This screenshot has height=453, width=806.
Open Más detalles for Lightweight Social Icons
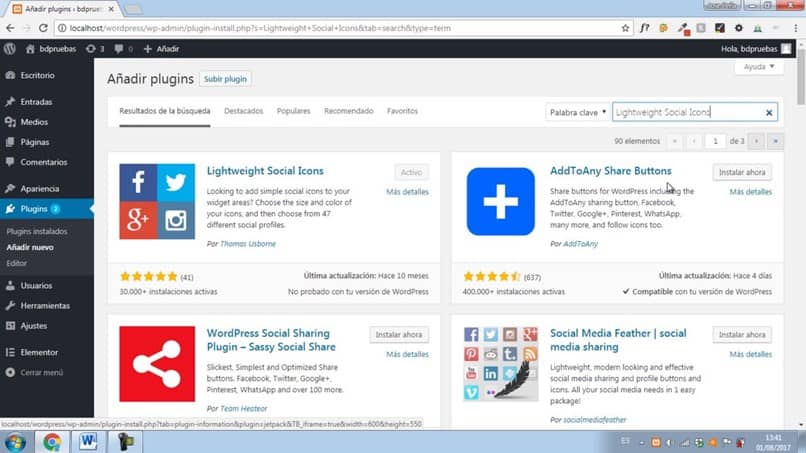point(407,192)
